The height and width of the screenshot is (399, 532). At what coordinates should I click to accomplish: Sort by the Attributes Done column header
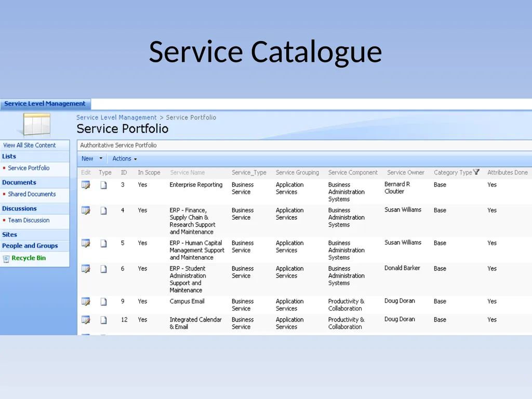507,172
